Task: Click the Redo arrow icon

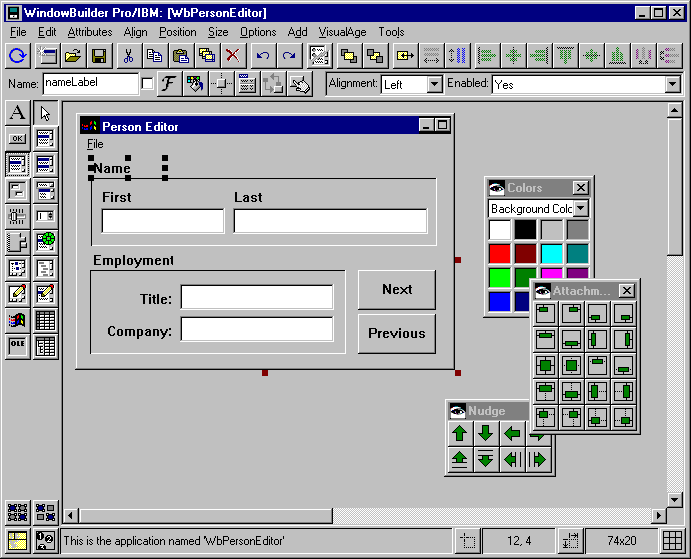Action: (289, 56)
